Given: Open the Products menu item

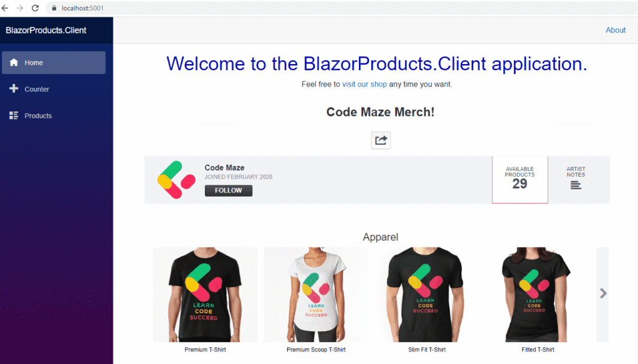Looking at the screenshot, I should pos(54,116).
